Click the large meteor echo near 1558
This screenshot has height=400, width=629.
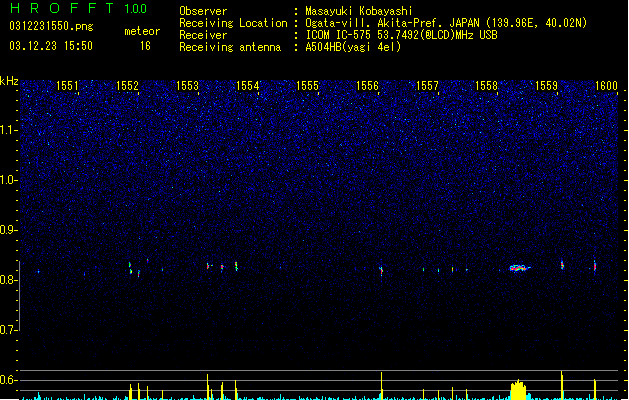[519, 268]
